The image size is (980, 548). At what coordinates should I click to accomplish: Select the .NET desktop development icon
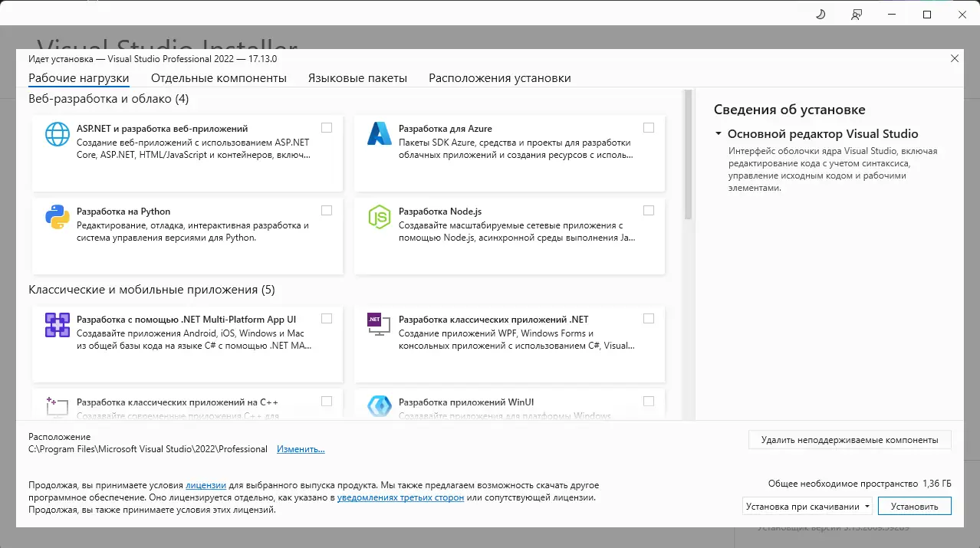pos(379,325)
